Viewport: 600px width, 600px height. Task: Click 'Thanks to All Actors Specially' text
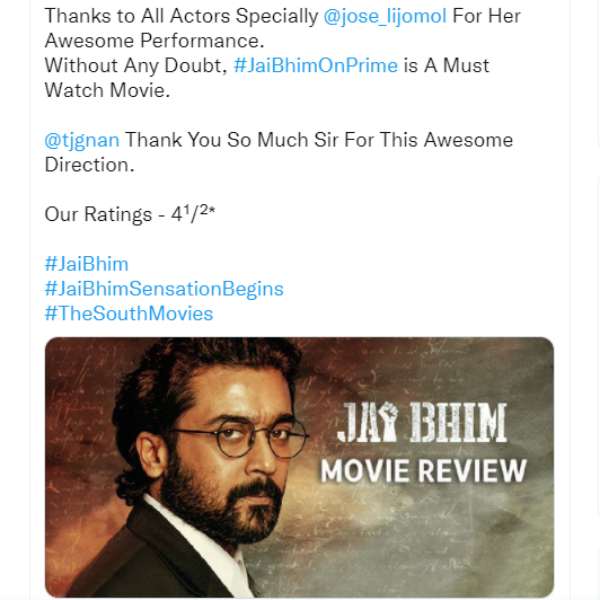click(181, 16)
